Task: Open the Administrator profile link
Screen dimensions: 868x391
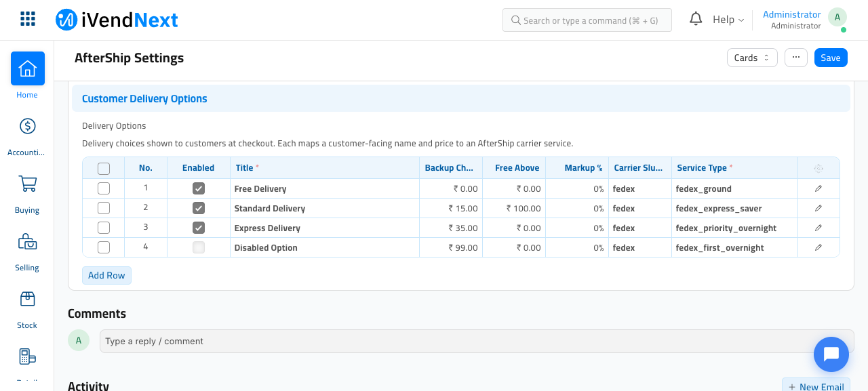Action: coord(792,14)
